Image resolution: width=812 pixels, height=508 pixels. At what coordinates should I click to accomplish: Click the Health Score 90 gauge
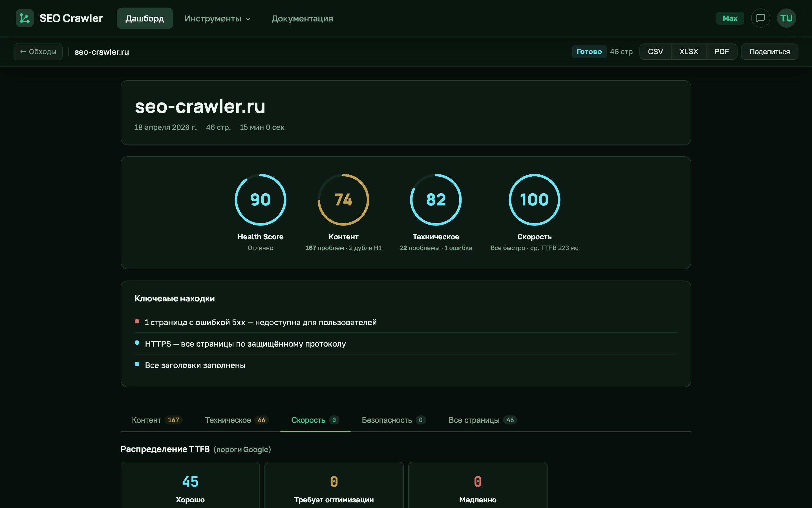coord(261,200)
